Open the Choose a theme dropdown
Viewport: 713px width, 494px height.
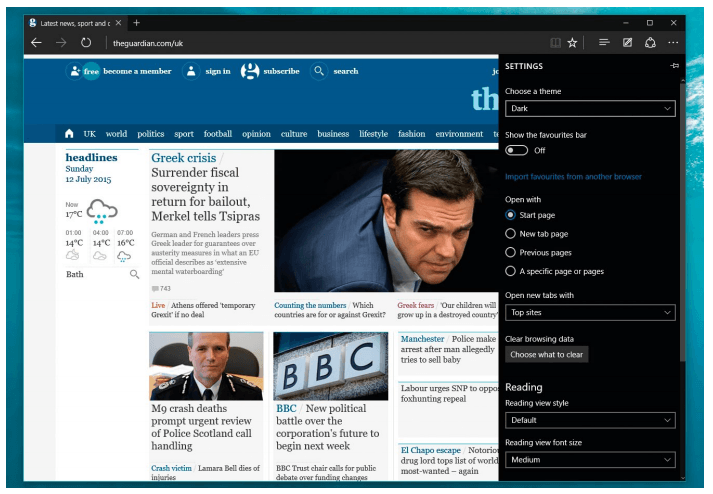point(590,108)
